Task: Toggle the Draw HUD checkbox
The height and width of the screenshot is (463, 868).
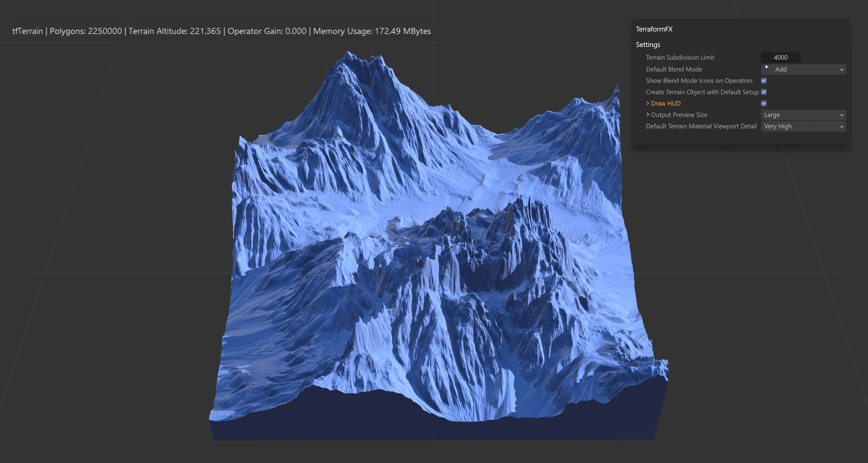Action: pos(764,103)
